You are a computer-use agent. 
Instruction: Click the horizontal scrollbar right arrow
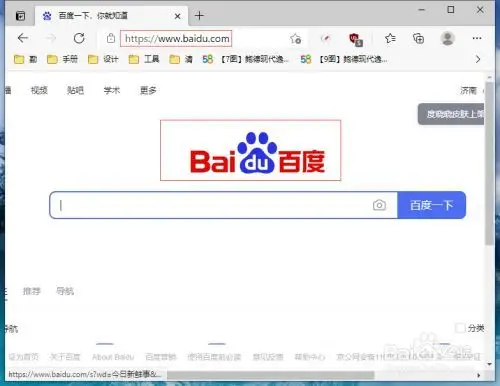tap(479, 375)
